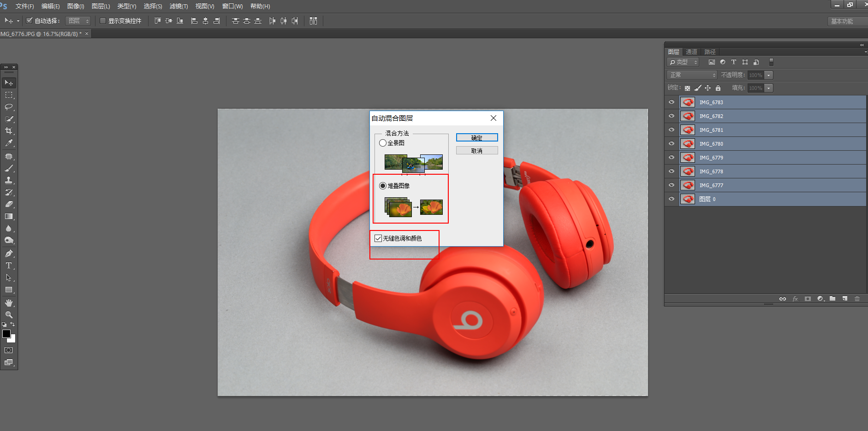
Task: Open the Opacity slider dropdown arrow
Action: tap(769, 75)
